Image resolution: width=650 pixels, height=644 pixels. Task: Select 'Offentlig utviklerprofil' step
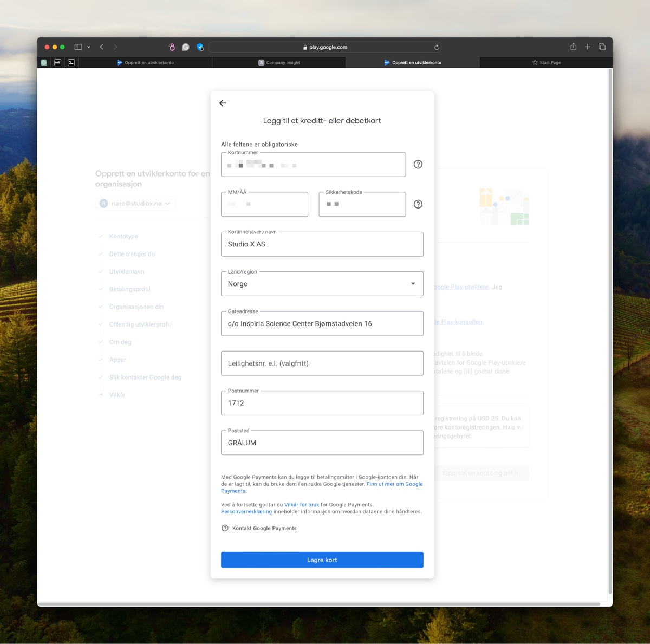[x=140, y=324]
